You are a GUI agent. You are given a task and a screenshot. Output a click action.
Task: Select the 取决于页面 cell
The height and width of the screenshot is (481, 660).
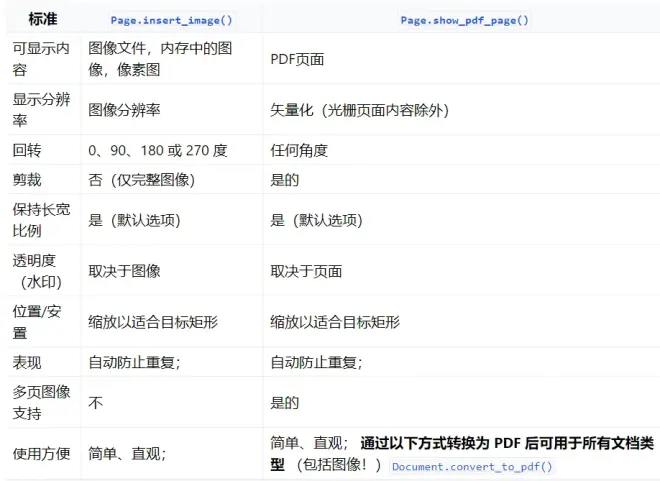306,271
